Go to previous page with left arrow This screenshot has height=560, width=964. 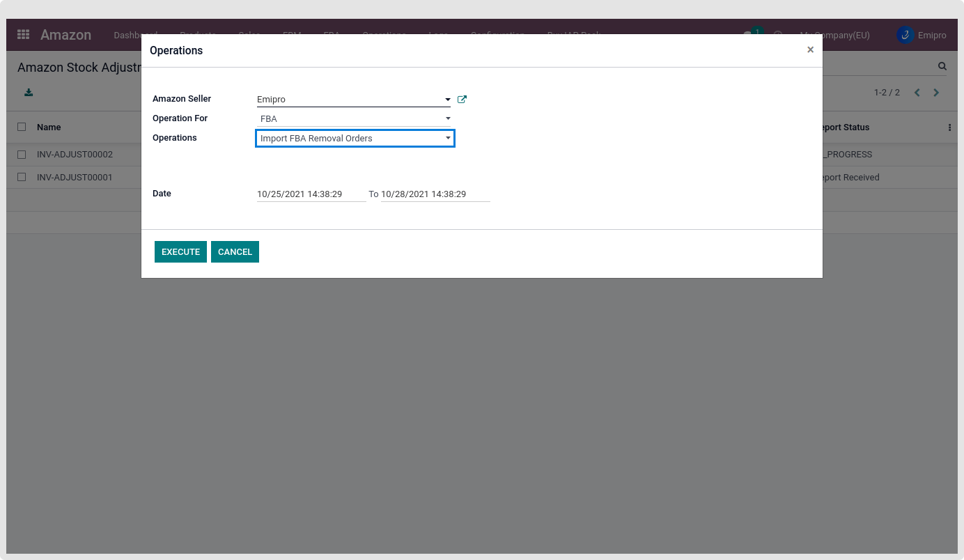click(917, 93)
